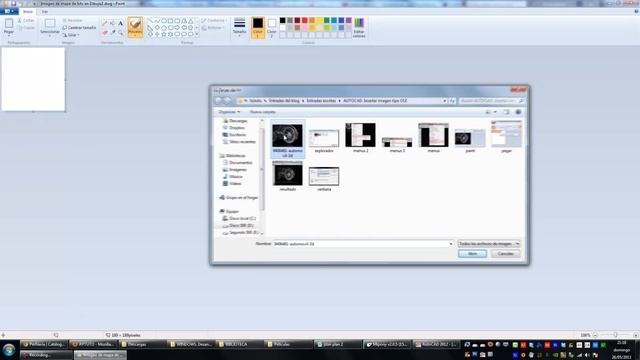Image resolution: width=640 pixels, height=360 pixels.
Task: Choose the green swatch in palette
Action: click(327, 20)
